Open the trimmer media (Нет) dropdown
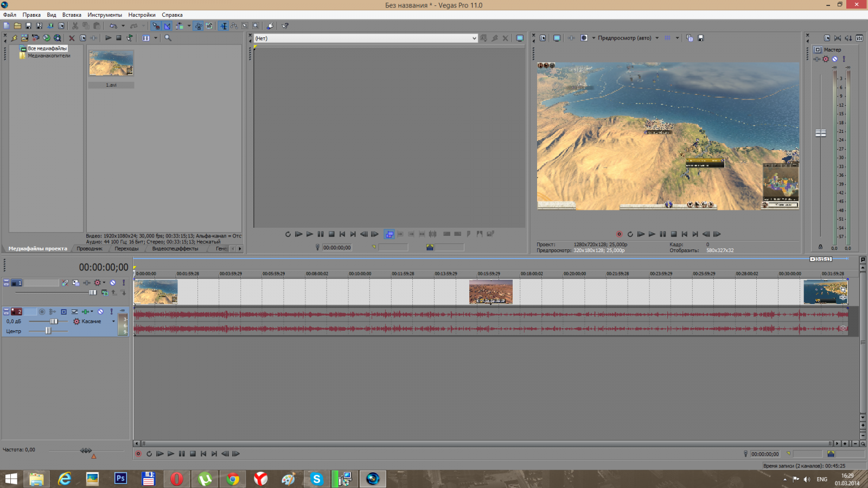Viewport: 868px width, 488px height. [474, 38]
